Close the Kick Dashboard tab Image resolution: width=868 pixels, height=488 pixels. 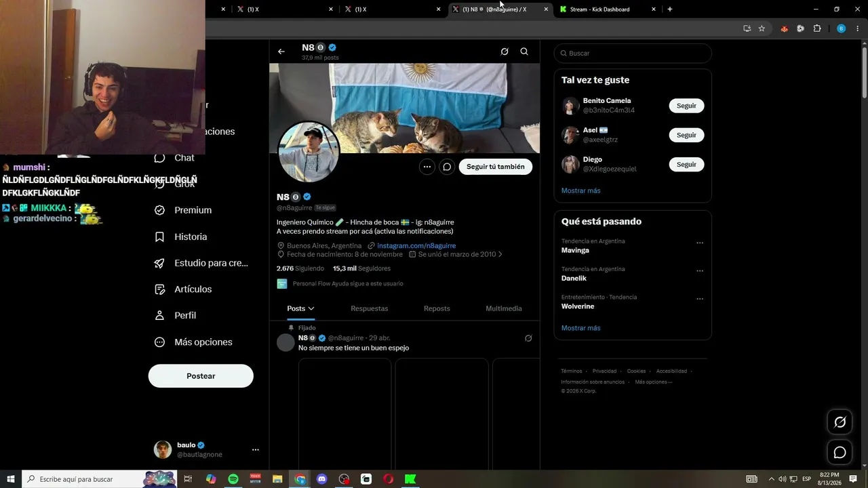654,9
